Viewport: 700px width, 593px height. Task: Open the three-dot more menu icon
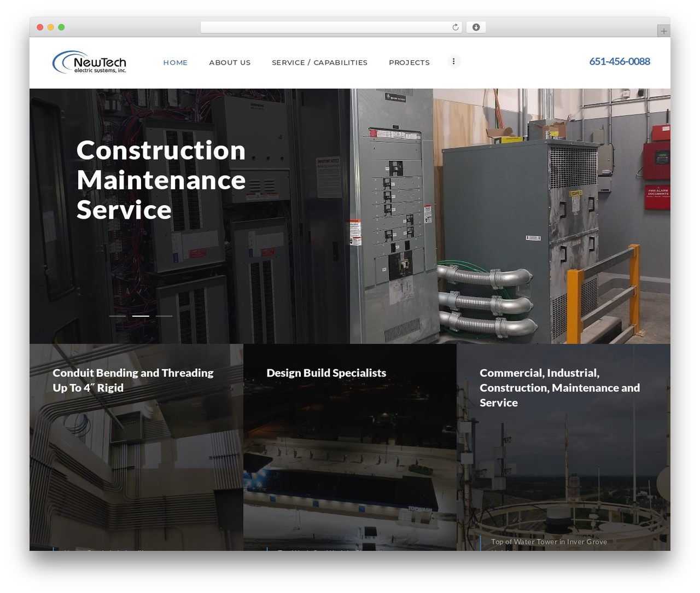(x=454, y=61)
